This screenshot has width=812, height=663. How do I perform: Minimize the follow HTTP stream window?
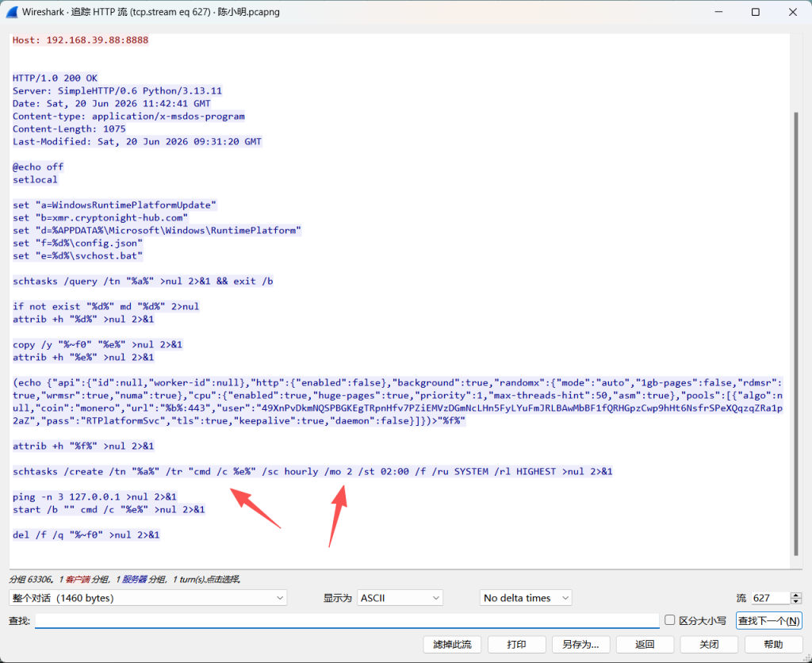(x=718, y=12)
